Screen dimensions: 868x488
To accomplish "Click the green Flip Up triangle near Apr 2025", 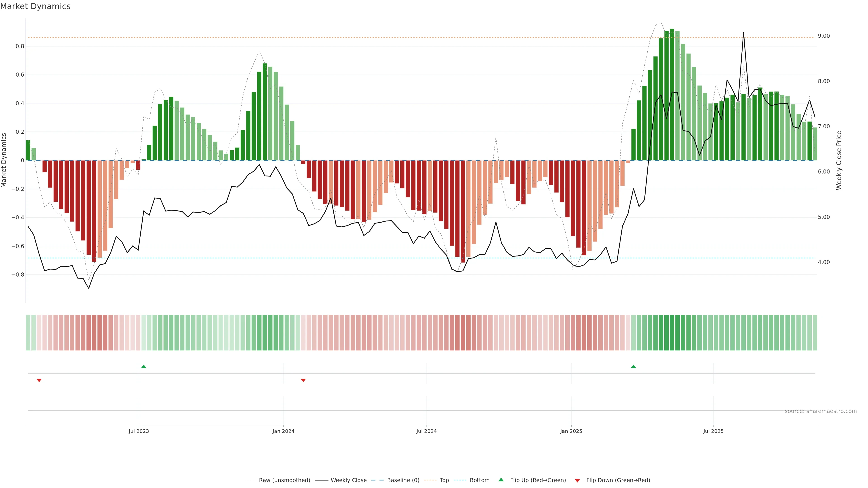I will tap(633, 366).
